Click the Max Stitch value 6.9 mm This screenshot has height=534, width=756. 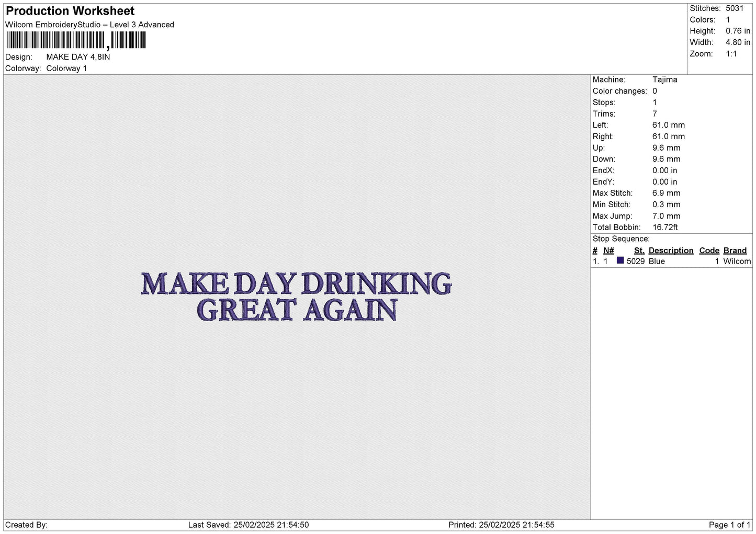666,193
